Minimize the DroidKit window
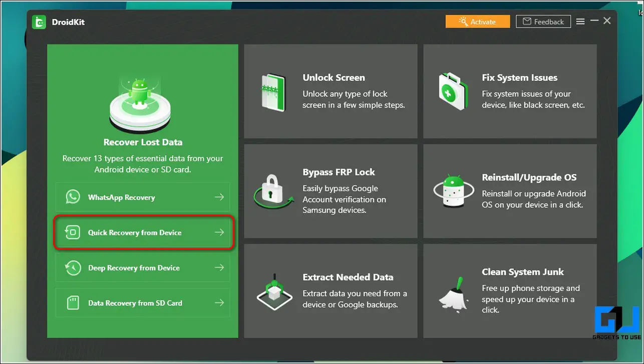Screen dimensions: 644x364 (x=594, y=21)
